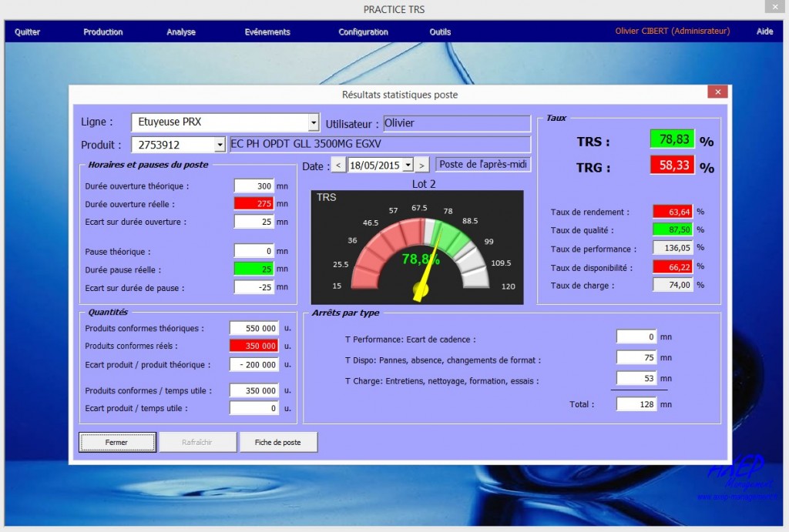The image size is (789, 532).
Task: Click the Résultats statistiques poste title bar
Action: [x=400, y=94]
